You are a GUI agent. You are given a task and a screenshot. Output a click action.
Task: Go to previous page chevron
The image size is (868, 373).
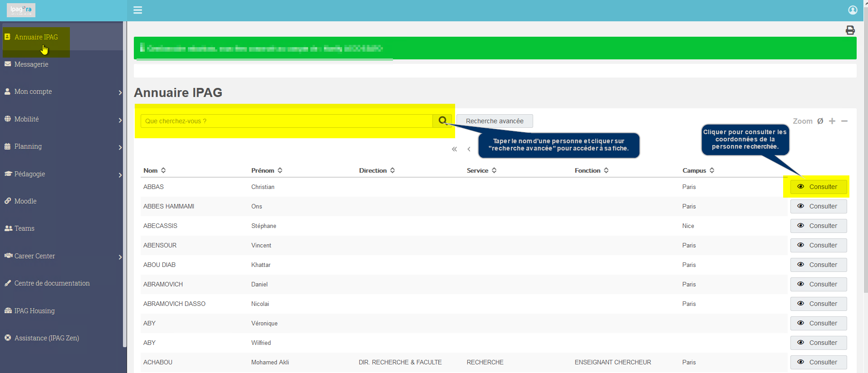[x=469, y=149]
